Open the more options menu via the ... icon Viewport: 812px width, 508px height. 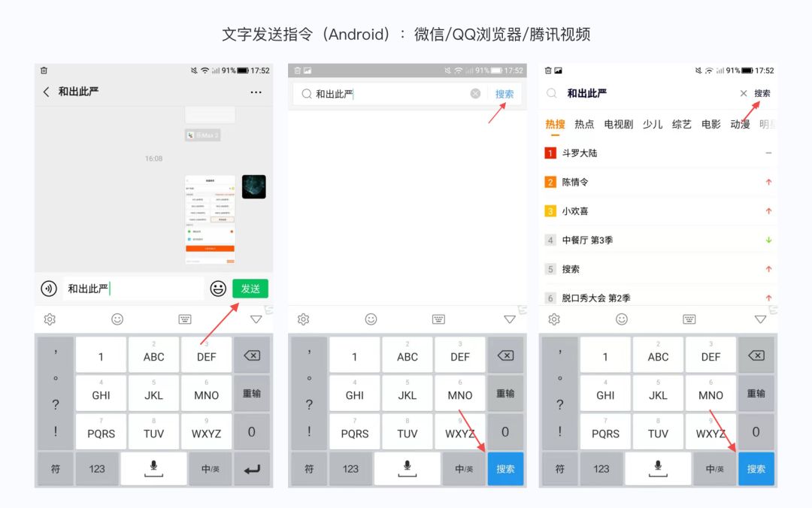click(x=256, y=91)
